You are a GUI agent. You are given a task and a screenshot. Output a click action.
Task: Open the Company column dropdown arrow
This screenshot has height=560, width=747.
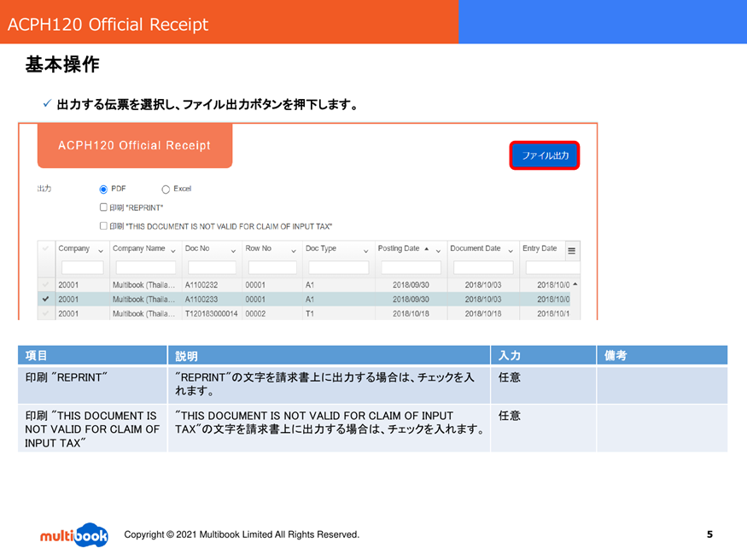click(x=101, y=251)
